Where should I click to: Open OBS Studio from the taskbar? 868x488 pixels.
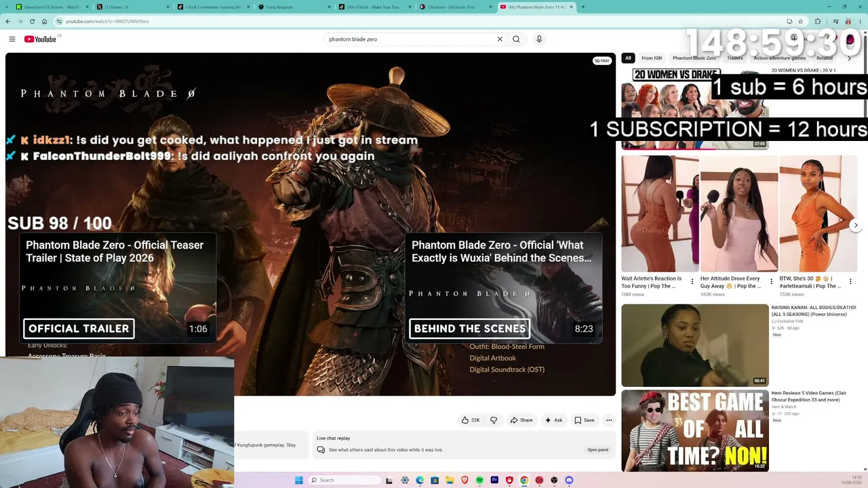click(x=554, y=480)
